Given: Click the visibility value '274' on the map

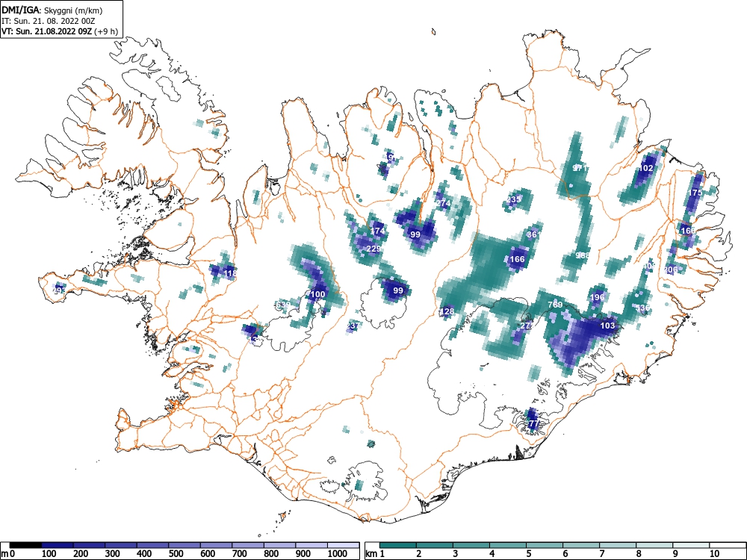Looking at the screenshot, I should pos(443,203).
